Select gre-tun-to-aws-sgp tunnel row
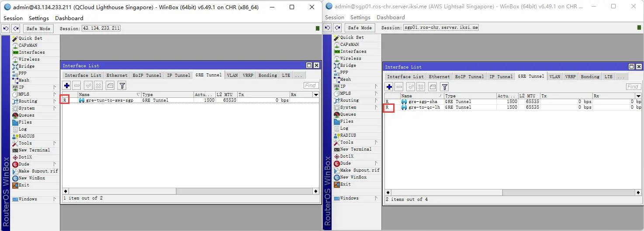644x231 pixels. 109,100
